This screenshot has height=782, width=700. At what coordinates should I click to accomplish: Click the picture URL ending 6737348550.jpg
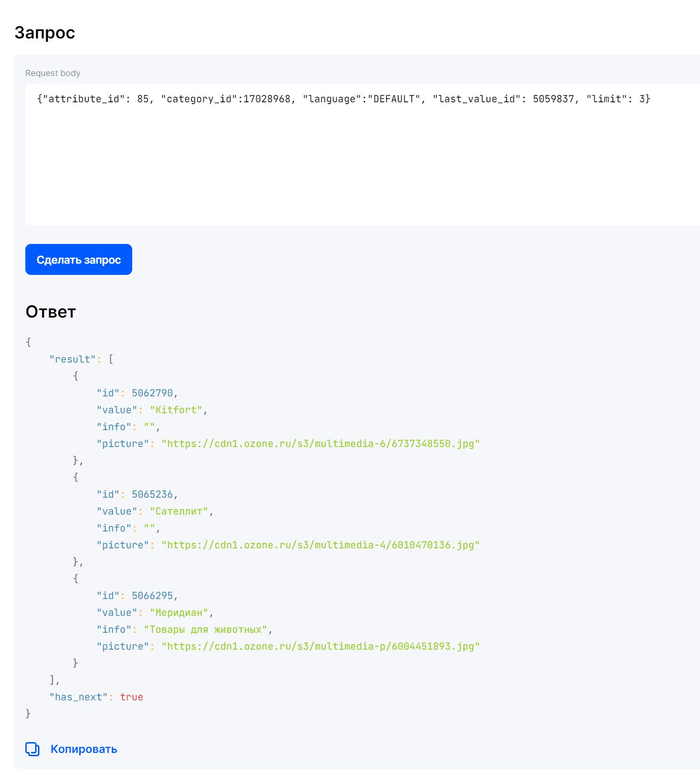pos(321,443)
